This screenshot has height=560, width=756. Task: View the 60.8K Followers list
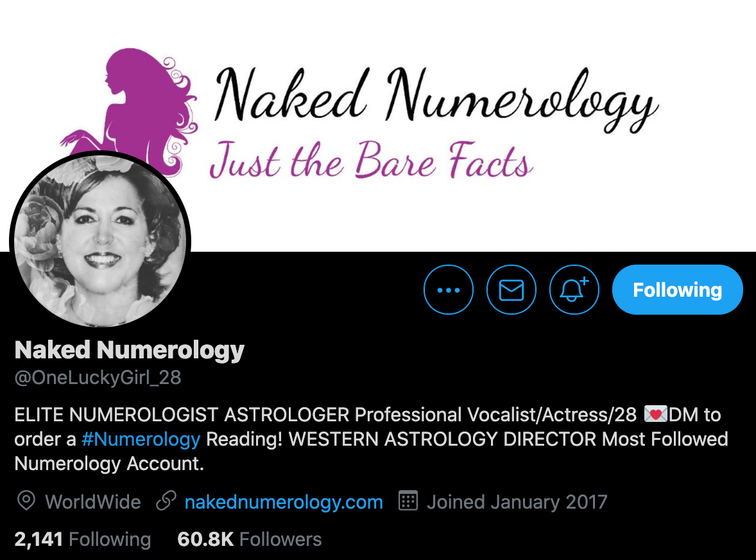pyautogui.click(x=249, y=539)
